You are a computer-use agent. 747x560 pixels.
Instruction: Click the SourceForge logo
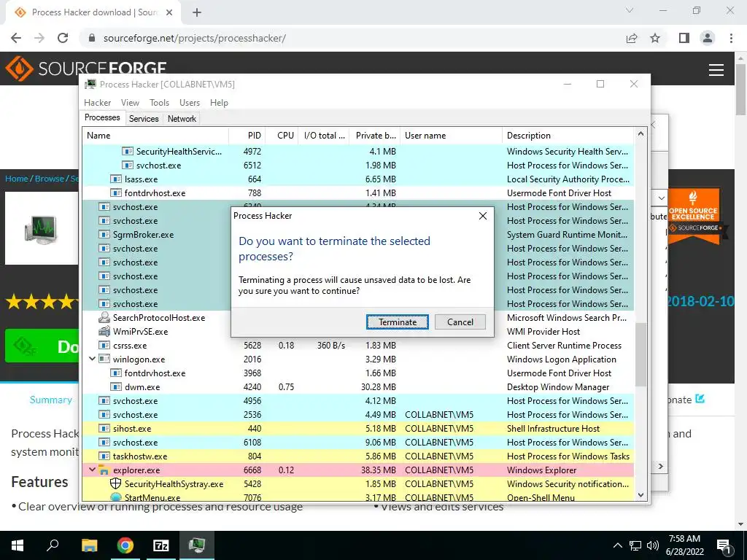[x=86, y=69]
